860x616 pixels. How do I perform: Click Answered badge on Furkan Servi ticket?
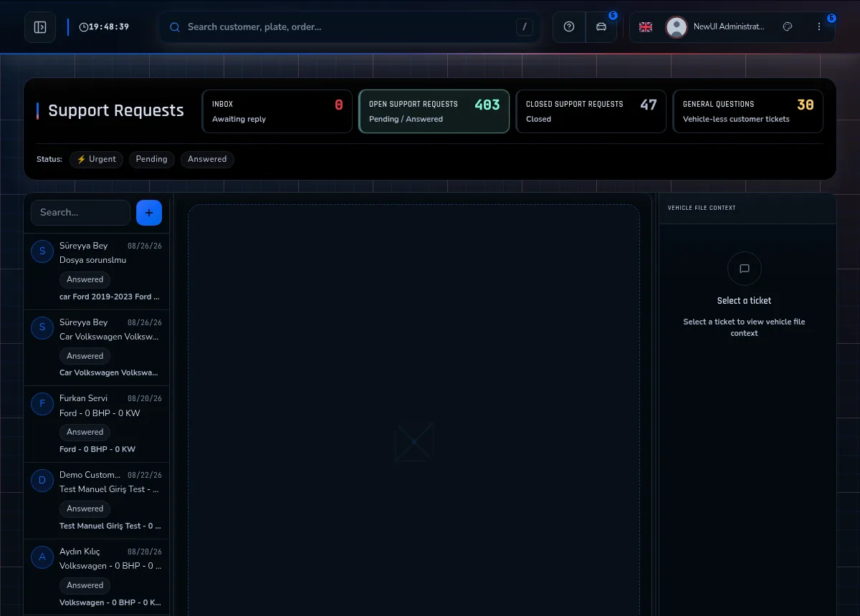pos(85,432)
